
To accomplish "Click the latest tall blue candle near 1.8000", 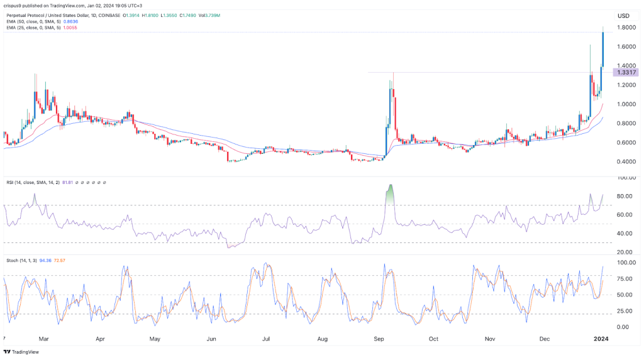I will (x=603, y=48).
